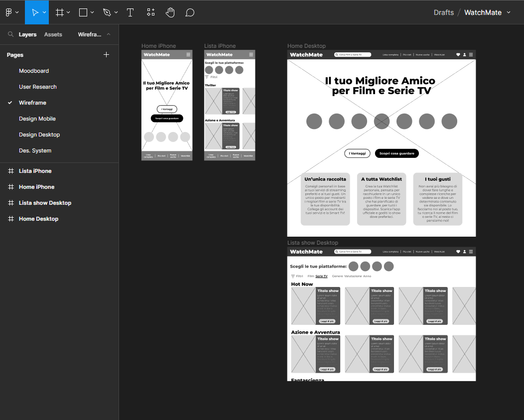
Task: Click frame icon beside Home iPhone layer
Action: pyautogui.click(x=11, y=187)
